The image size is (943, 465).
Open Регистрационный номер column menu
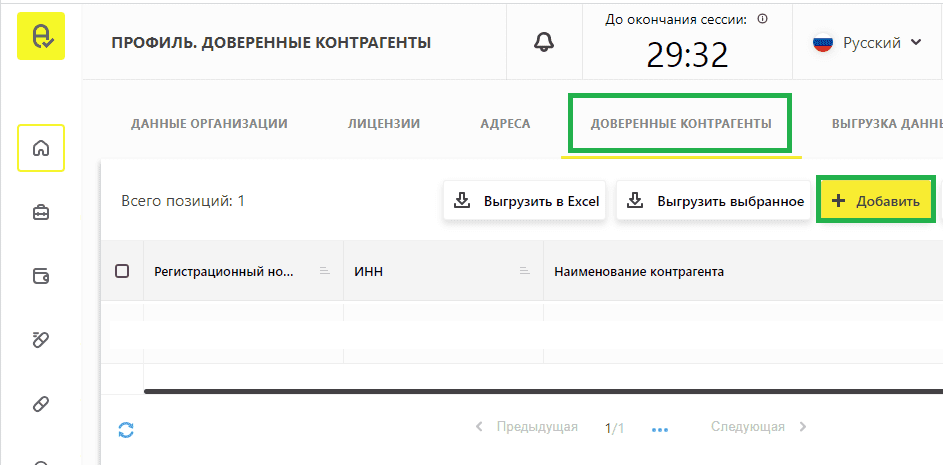point(323,271)
